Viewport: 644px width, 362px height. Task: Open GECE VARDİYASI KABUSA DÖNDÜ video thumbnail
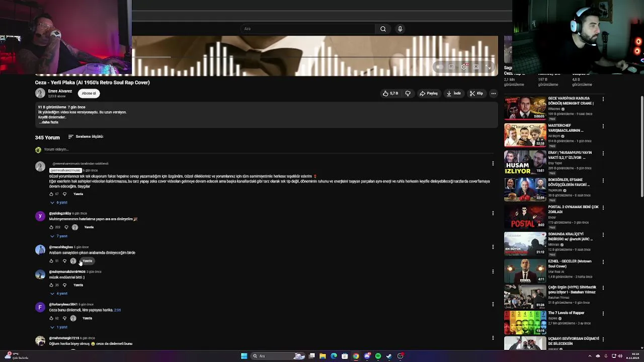525,108
